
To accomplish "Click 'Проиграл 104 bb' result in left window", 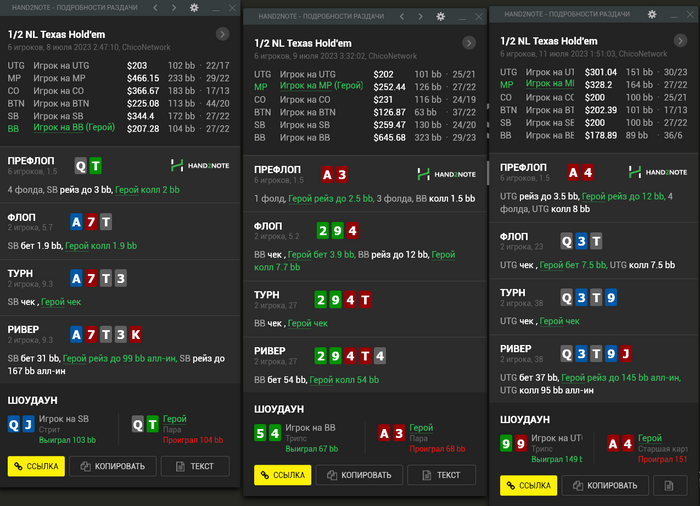I will tap(193, 440).
